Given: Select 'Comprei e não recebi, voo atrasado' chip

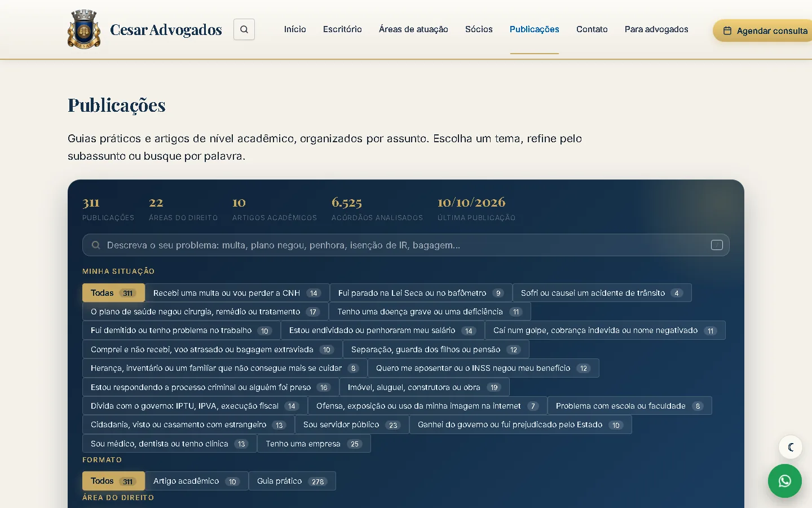Looking at the screenshot, I should (x=213, y=349).
